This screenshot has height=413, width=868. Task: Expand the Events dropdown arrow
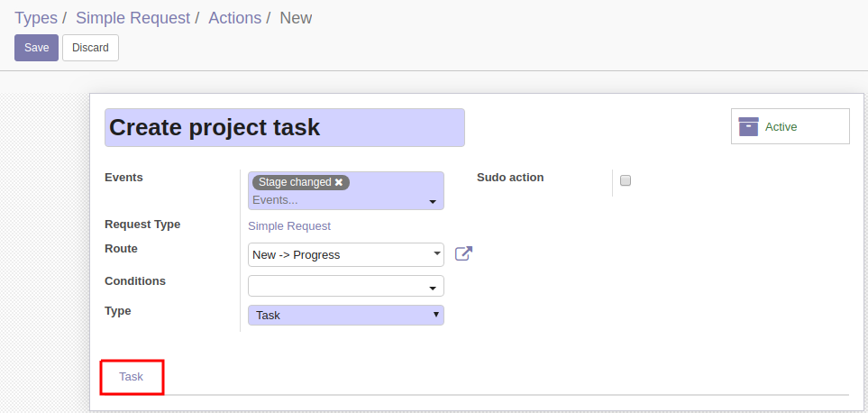pos(433,202)
